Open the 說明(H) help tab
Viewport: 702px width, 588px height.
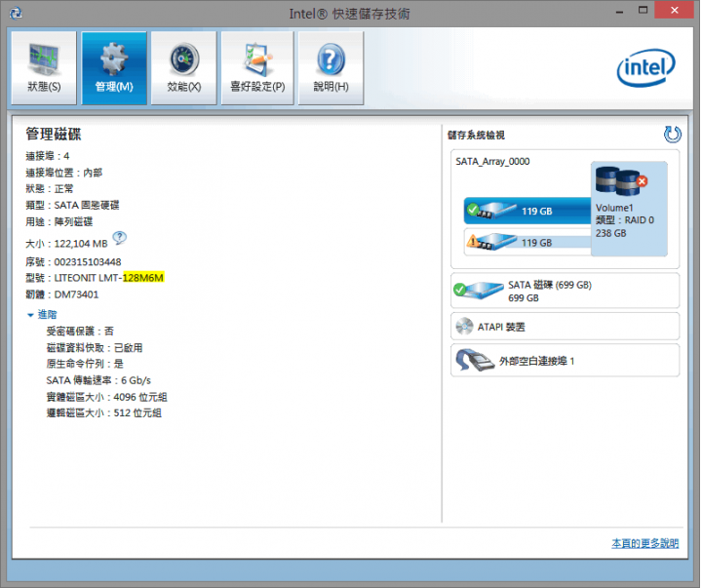coord(331,68)
